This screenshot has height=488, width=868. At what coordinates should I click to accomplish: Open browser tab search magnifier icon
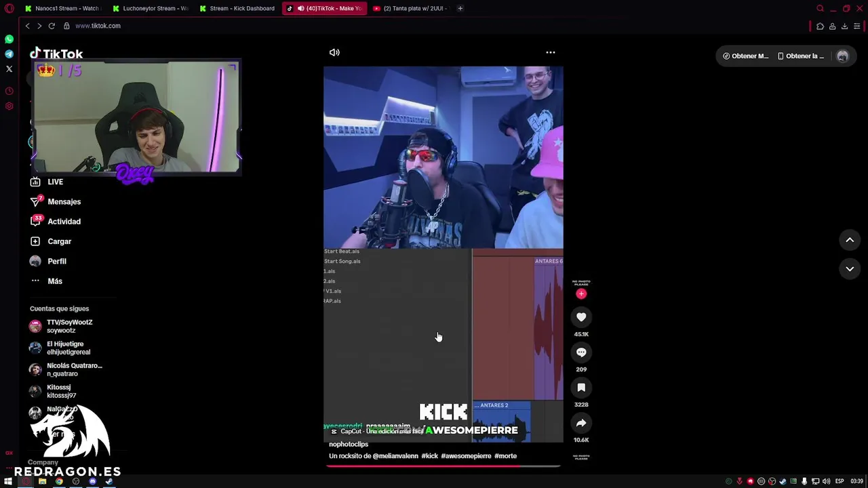pos(820,8)
